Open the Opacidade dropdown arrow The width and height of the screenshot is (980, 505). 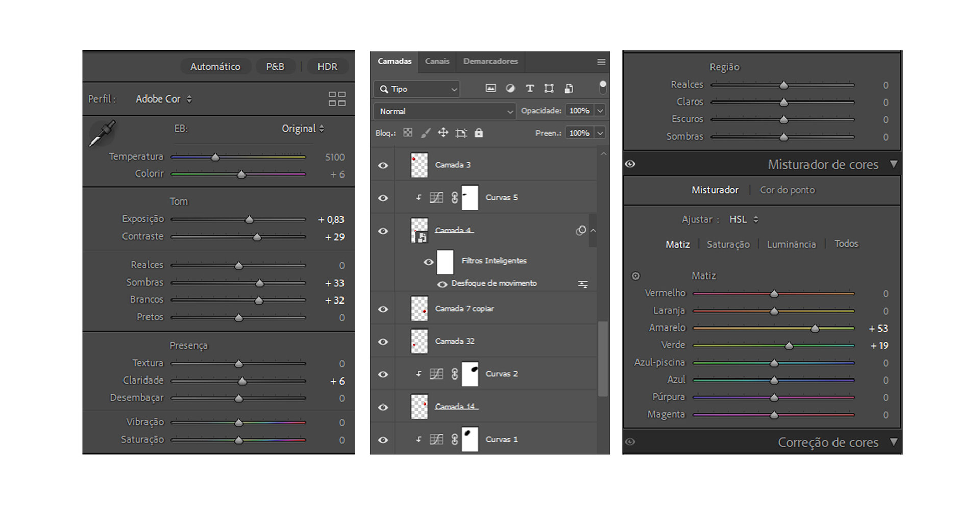(600, 111)
